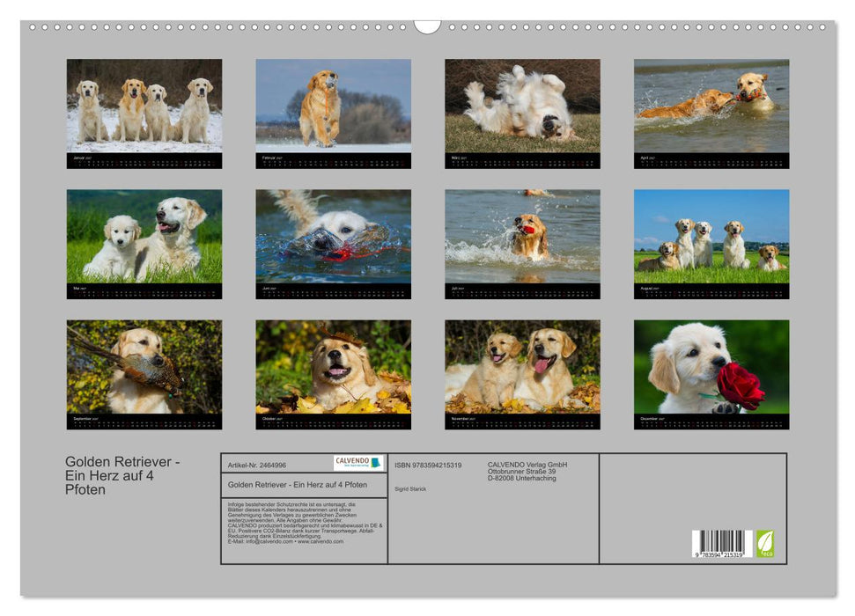Select the June thumbnail of a dog swimming with a dummy
The height and width of the screenshot is (616, 855).
(333, 244)
